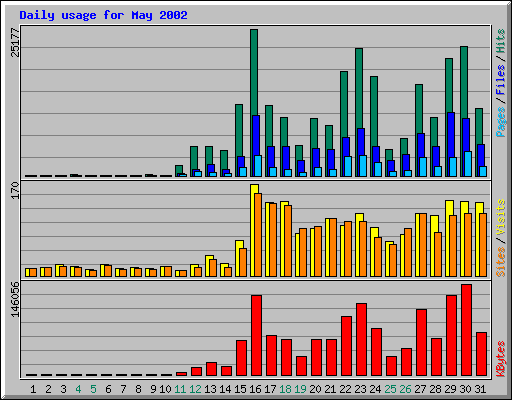The width and height of the screenshot is (512, 400).
Task: Click the orange sites bar for day 6
Action: 108,271
